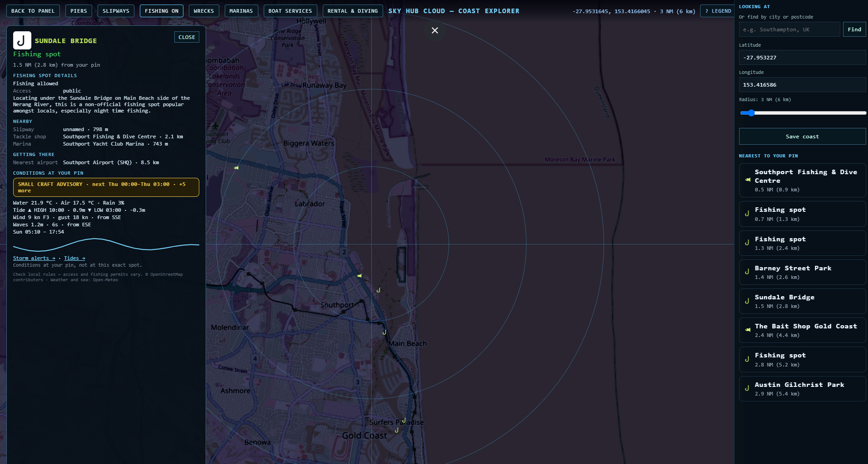
Task: Toggle the Rental & Diving layer filter
Action: (x=353, y=11)
